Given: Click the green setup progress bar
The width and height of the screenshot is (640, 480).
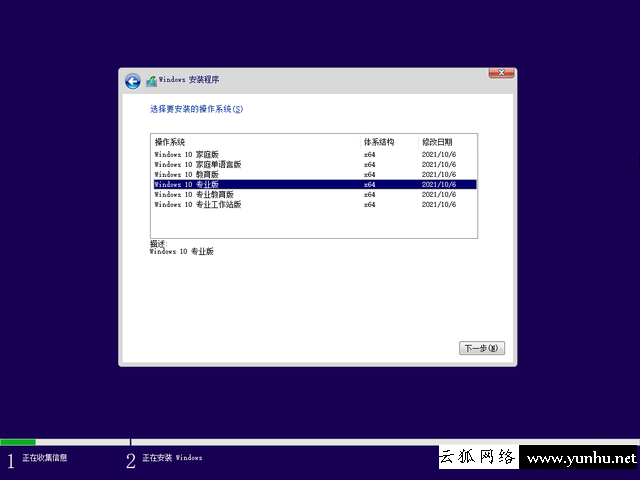Looking at the screenshot, I should pos(18,442).
